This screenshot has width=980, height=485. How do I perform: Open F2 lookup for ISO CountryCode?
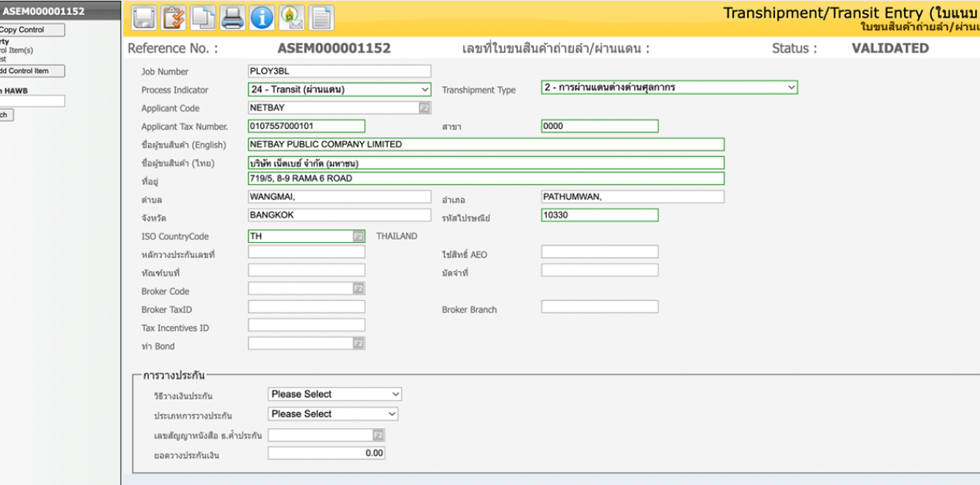coord(359,236)
